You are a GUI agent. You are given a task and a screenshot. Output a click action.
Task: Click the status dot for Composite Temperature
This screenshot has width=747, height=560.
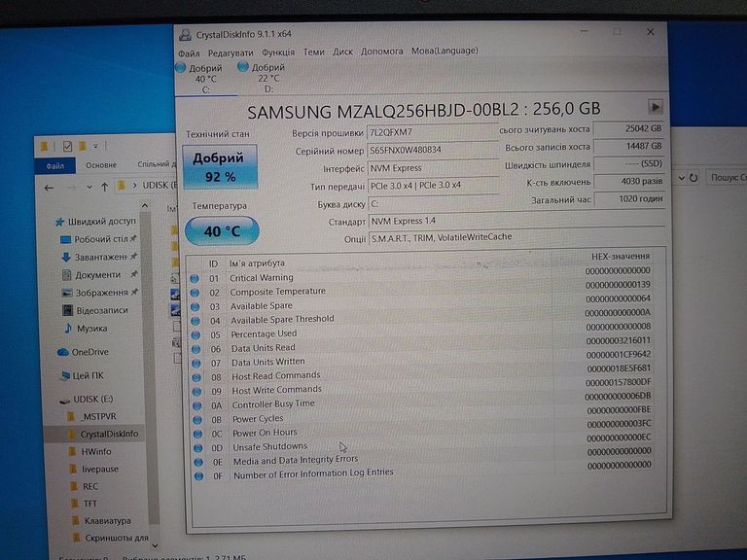tap(195, 293)
